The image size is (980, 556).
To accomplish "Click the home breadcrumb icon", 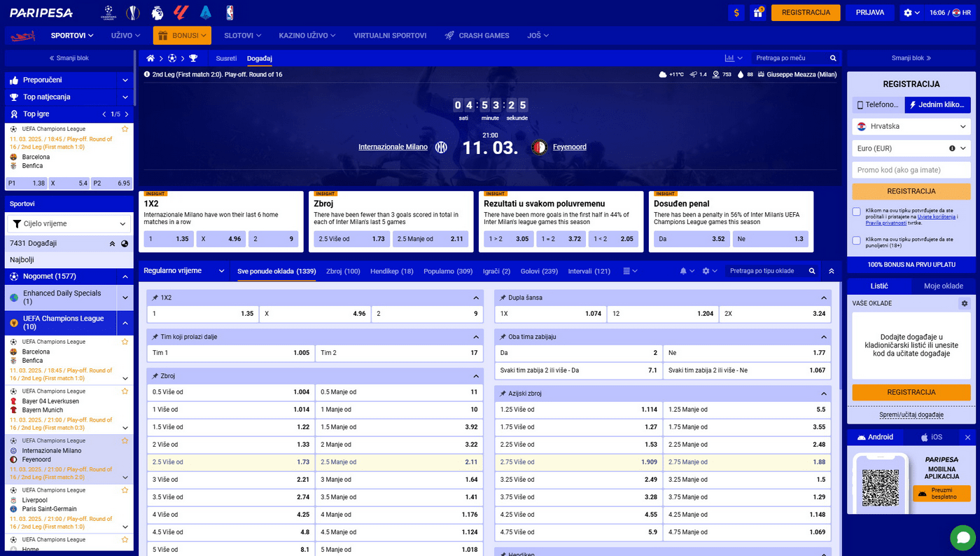I will coord(150,58).
